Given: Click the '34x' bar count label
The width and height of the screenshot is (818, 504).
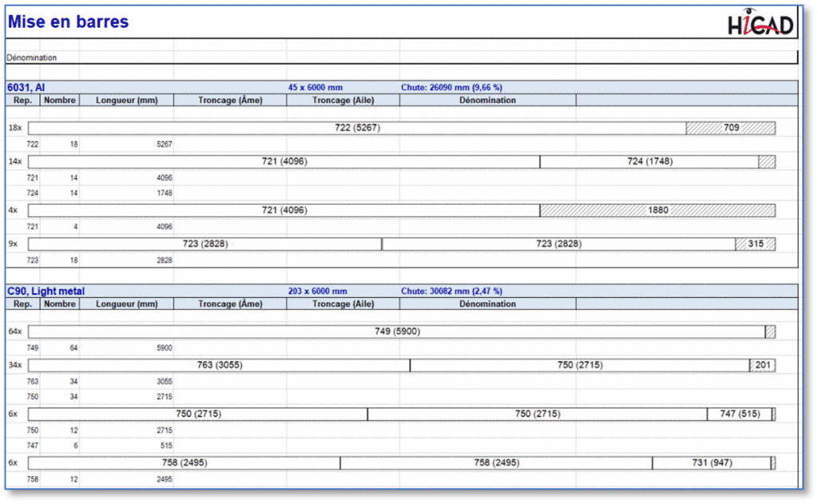Looking at the screenshot, I should click(15, 365).
